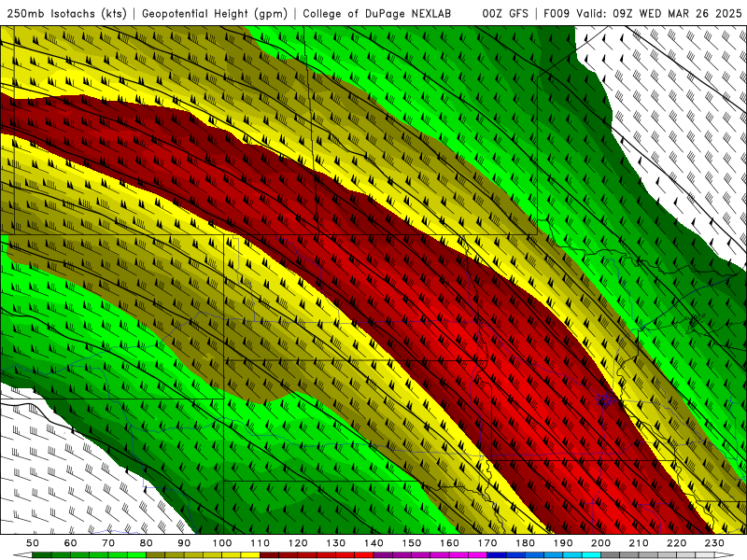This screenshot has width=747, height=560.
Task: Click the 200 value on the color scale
Action: (x=600, y=543)
